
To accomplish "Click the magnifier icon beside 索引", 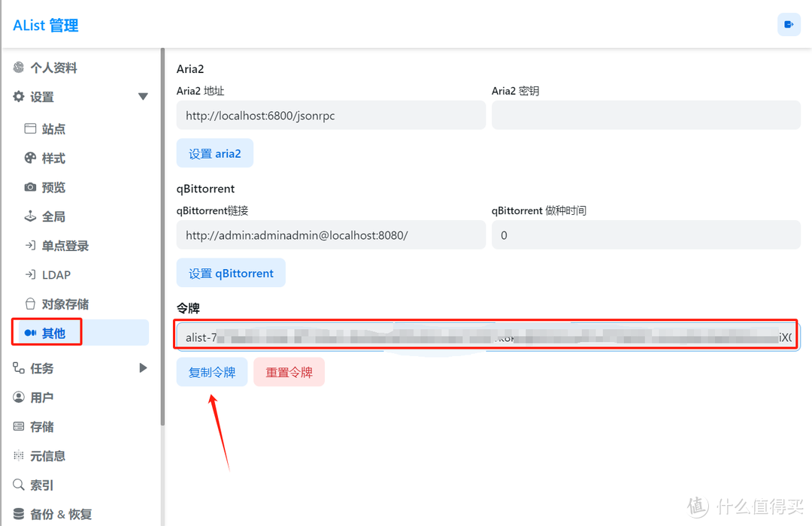I will click(19, 485).
